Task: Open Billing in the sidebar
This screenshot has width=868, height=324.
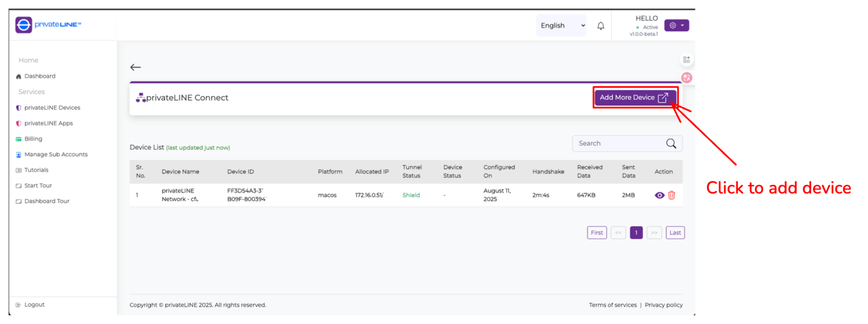Action: 33,139
